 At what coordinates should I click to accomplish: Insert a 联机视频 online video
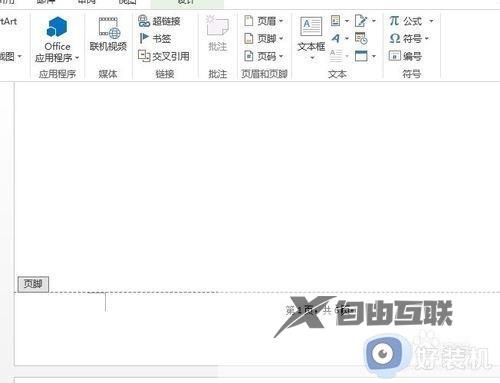[x=108, y=34]
